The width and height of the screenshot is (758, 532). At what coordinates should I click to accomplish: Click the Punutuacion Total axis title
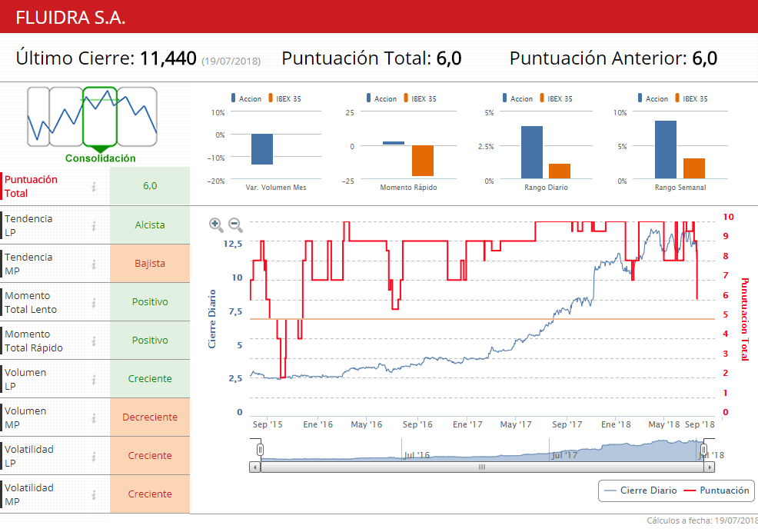click(744, 319)
